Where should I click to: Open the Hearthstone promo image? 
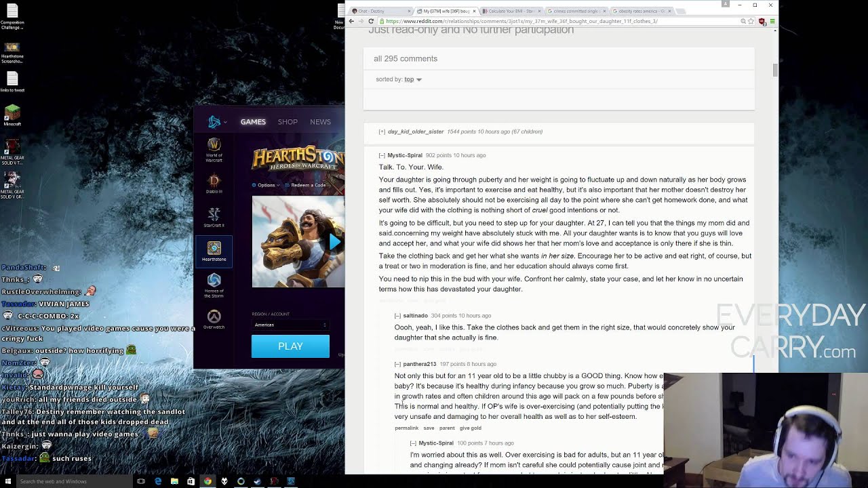[298, 242]
